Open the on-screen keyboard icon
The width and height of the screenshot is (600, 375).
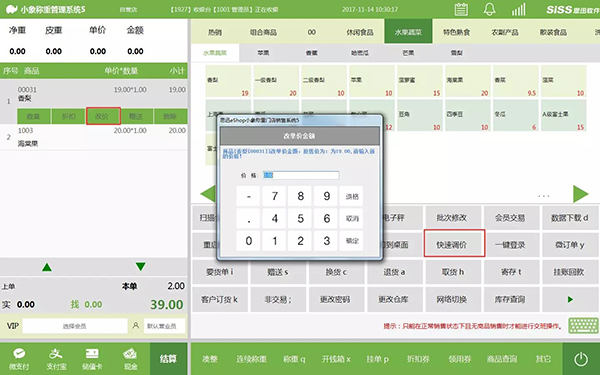coord(583,326)
